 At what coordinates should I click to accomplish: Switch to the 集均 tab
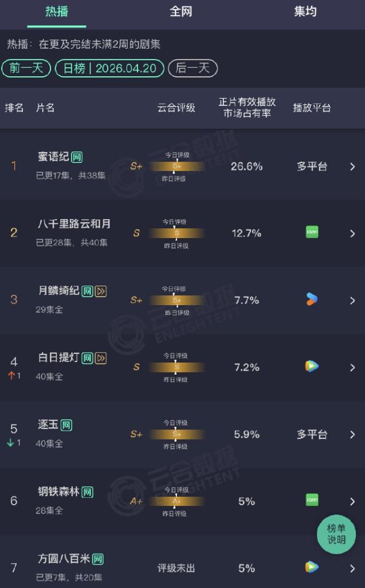click(x=305, y=11)
